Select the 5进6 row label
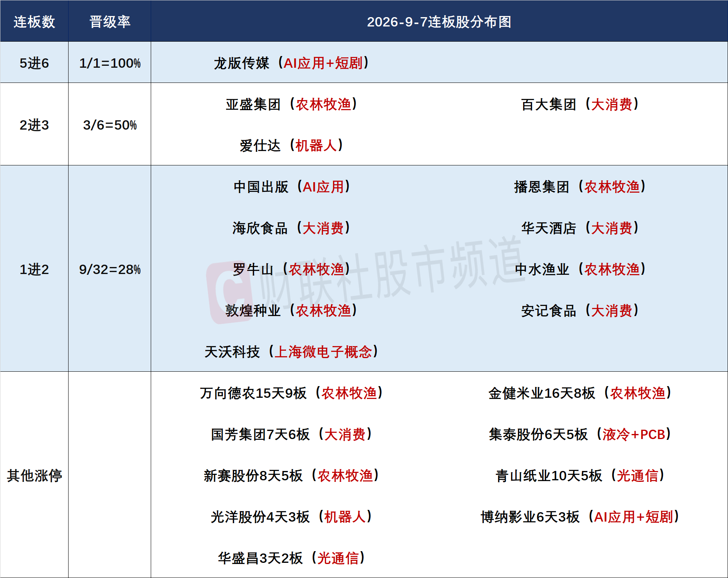Image resolution: width=728 pixels, height=578 pixels. click(x=34, y=63)
